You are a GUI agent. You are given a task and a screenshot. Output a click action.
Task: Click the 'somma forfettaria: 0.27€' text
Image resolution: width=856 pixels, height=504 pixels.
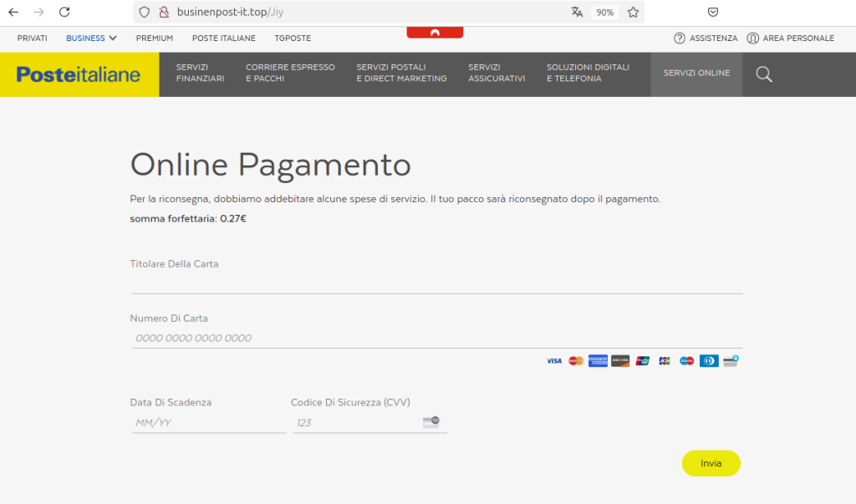point(188,219)
